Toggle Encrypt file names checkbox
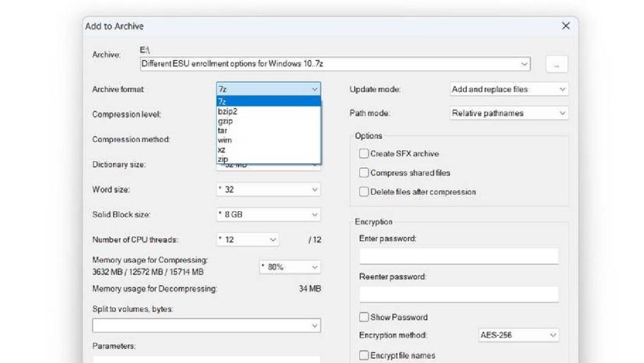The width and height of the screenshot is (644, 363). 364,355
